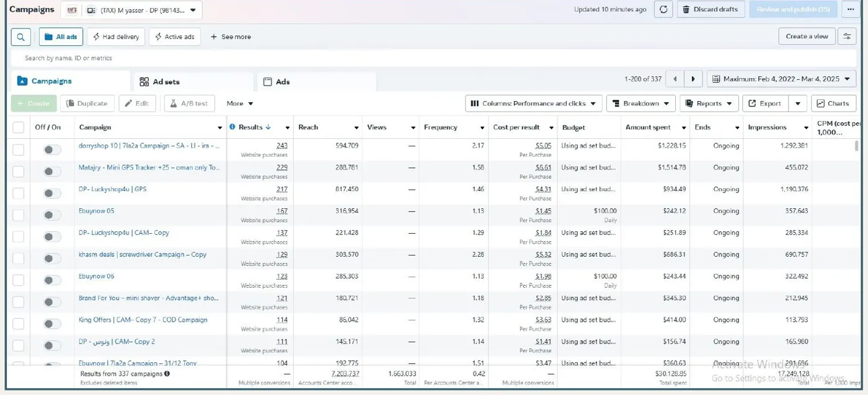This screenshot has height=395, width=868.
Task: Open the Reports dropdown
Action: point(709,104)
